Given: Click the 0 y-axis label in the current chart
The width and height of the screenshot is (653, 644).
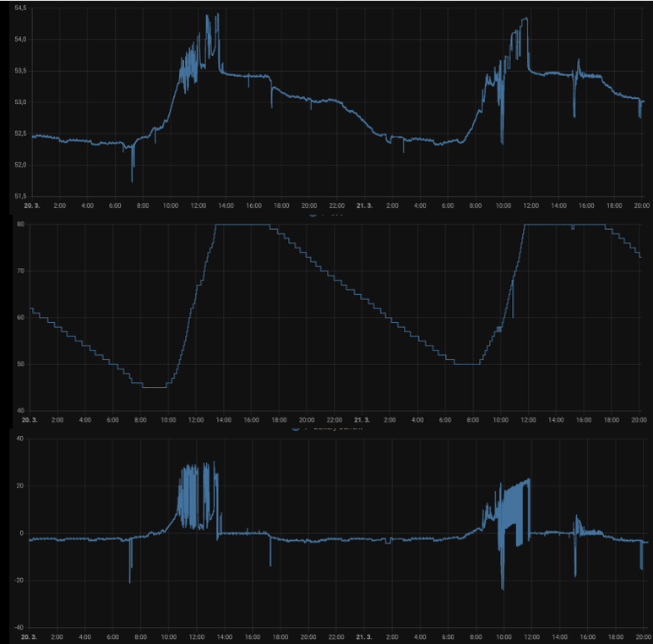Looking at the screenshot, I should pyautogui.click(x=22, y=533).
